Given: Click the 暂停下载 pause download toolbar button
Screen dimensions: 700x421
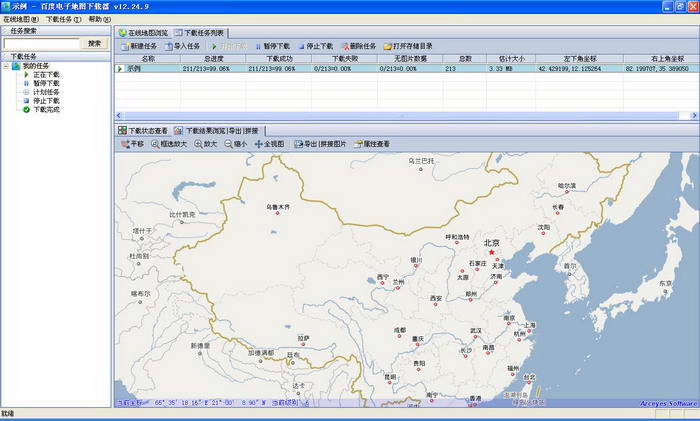Looking at the screenshot, I should coord(272,46).
